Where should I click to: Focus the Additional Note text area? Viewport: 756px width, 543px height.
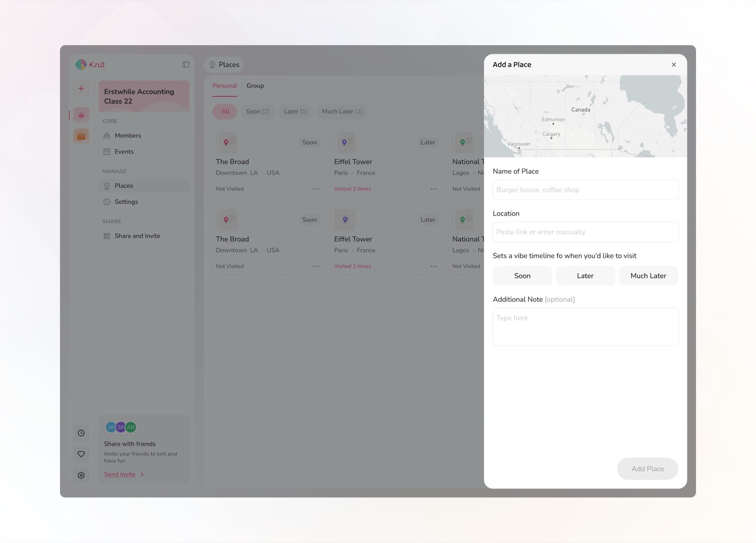pyautogui.click(x=585, y=327)
